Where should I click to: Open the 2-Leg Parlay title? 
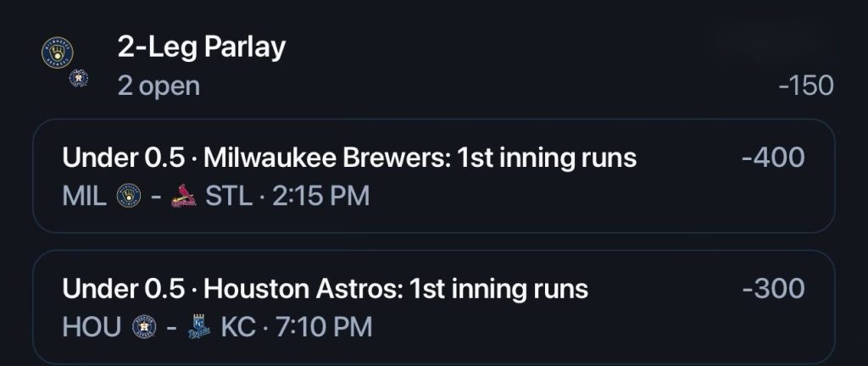pos(202,47)
